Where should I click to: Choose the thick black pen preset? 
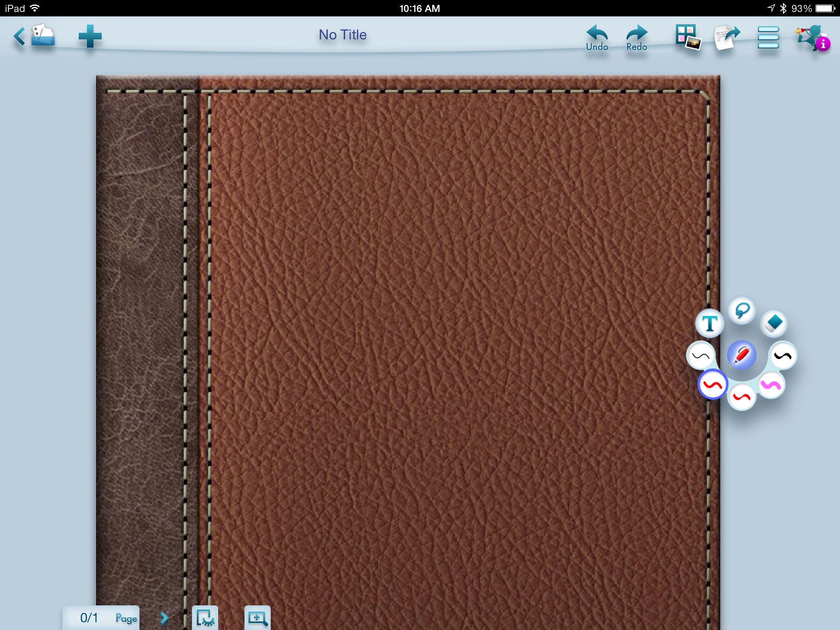tap(783, 356)
